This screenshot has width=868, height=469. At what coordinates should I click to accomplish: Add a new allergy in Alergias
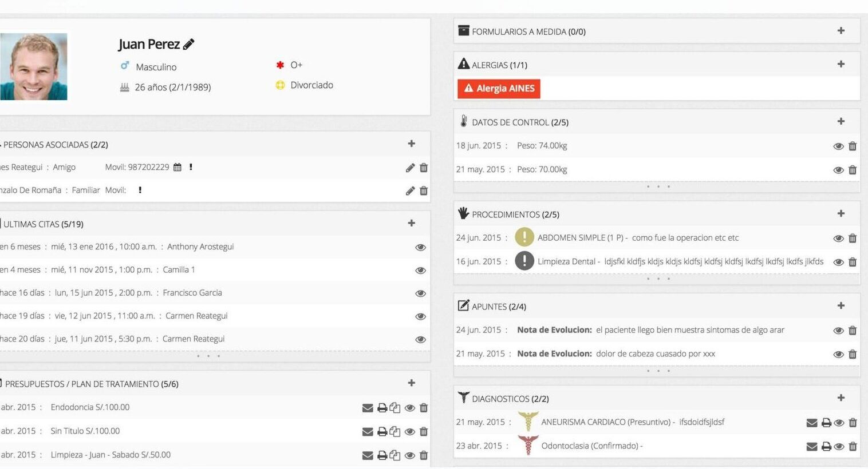841,64
